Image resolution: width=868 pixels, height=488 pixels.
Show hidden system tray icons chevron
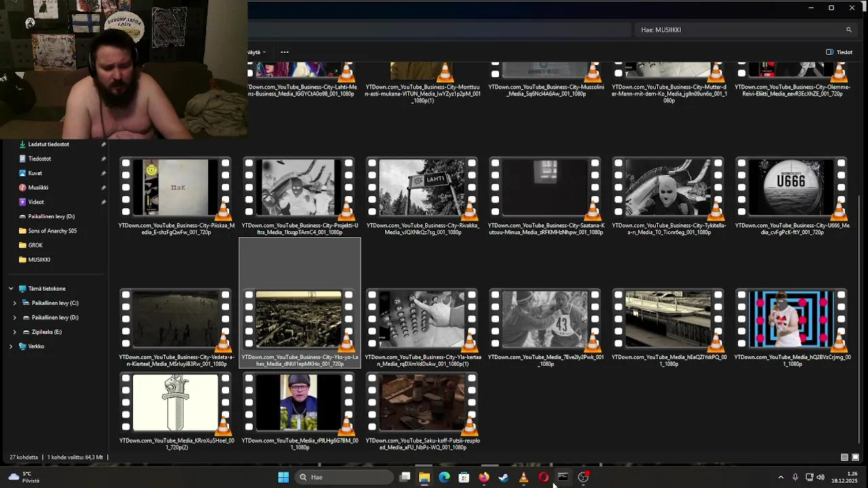781,477
